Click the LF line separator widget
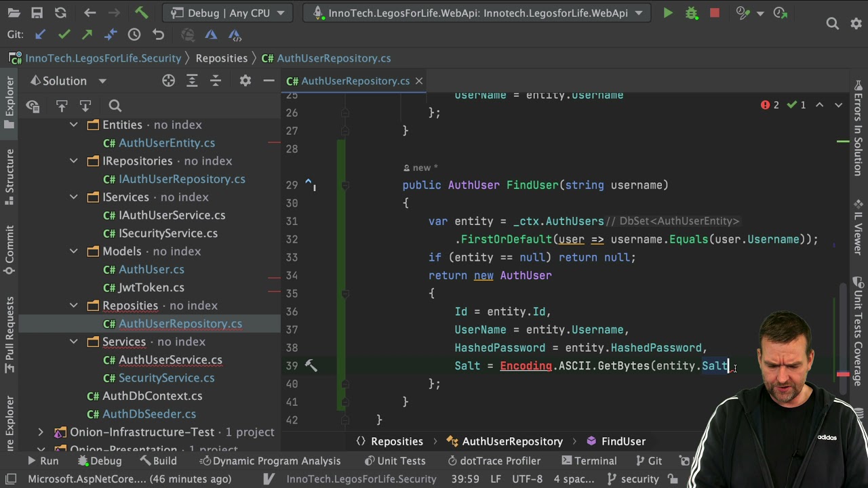 pos(497,479)
